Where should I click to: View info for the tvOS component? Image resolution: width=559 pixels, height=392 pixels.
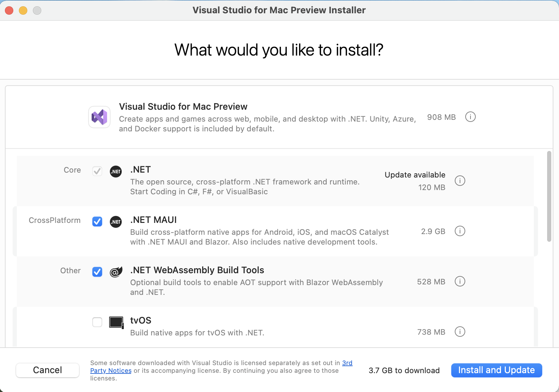pos(460,332)
